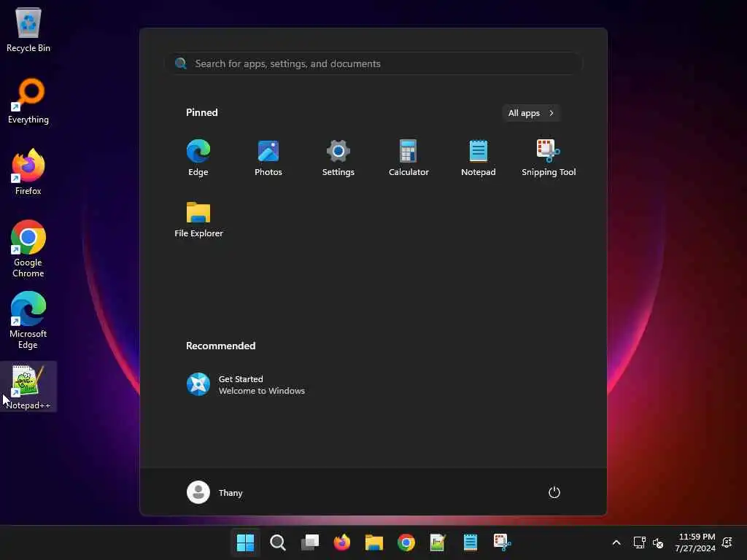The image size is (747, 560).
Task: Open the network status tray icon
Action: tap(639, 542)
